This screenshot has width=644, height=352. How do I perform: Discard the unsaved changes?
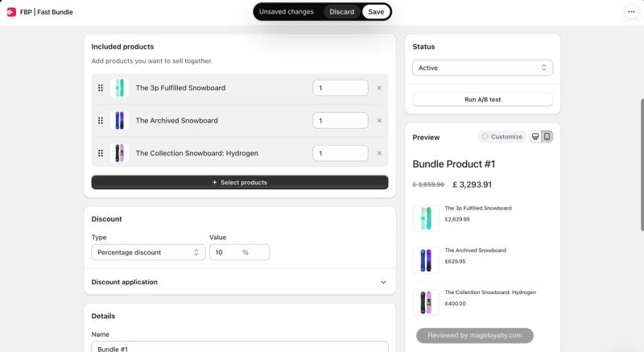pos(341,12)
